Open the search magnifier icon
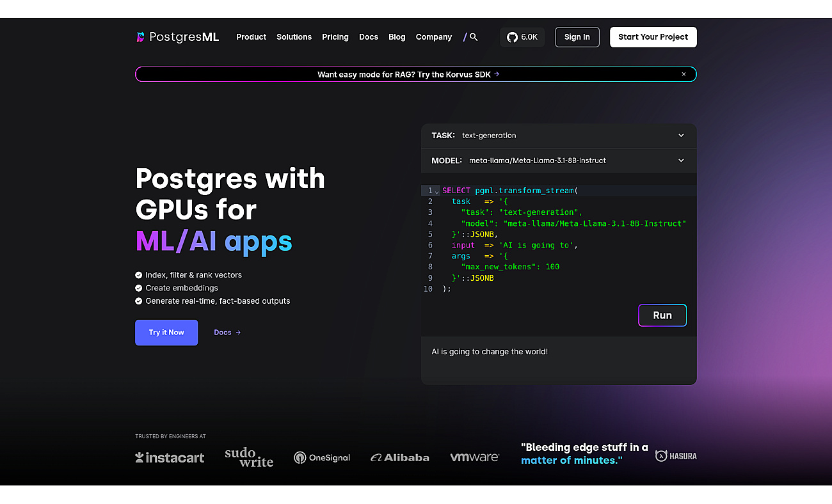832x504 pixels. coord(474,37)
